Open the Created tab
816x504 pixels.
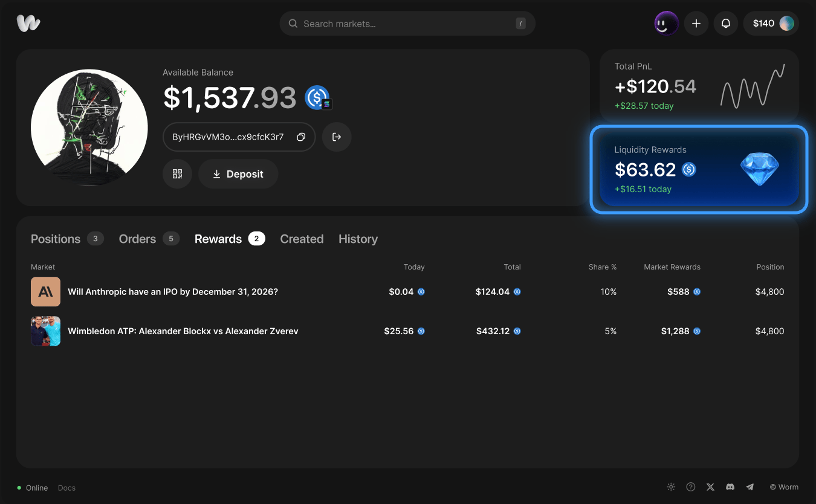[302, 239]
